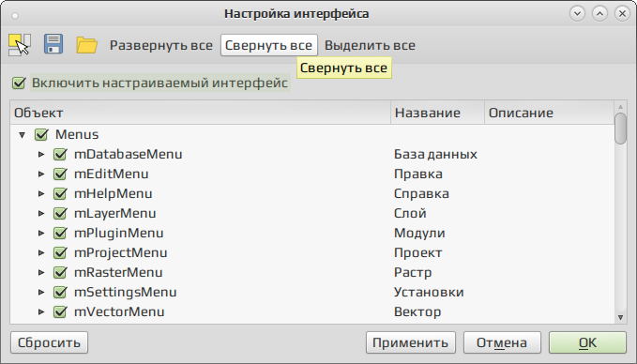Click Развернуть все to expand all
This screenshot has width=637, height=364.
coord(160,45)
